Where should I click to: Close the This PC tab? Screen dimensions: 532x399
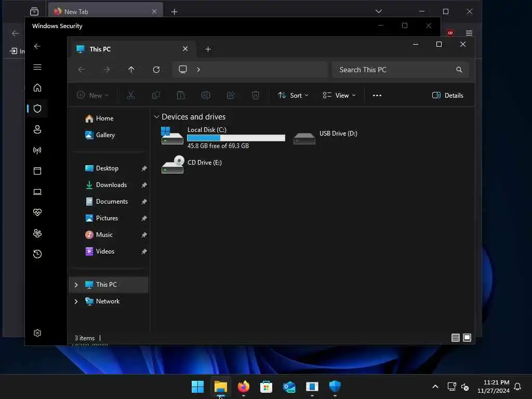(185, 49)
